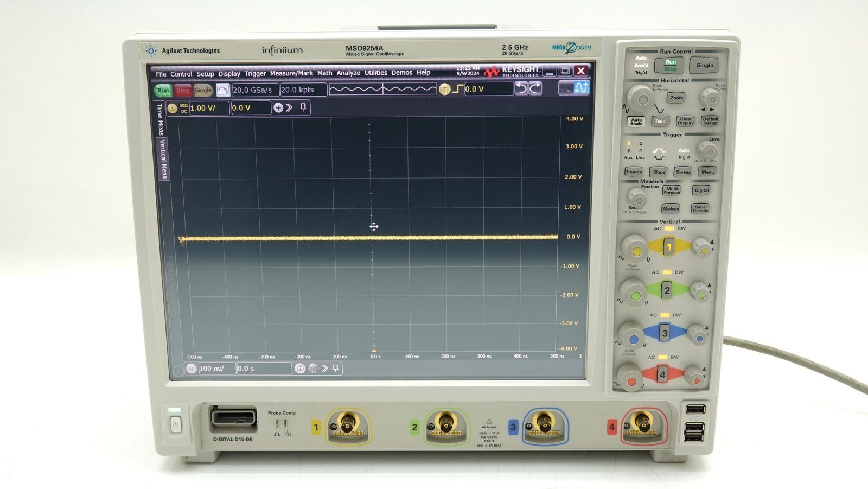This screenshot has width=868, height=489.
Task: Open the Trigger menu
Action: point(255,74)
